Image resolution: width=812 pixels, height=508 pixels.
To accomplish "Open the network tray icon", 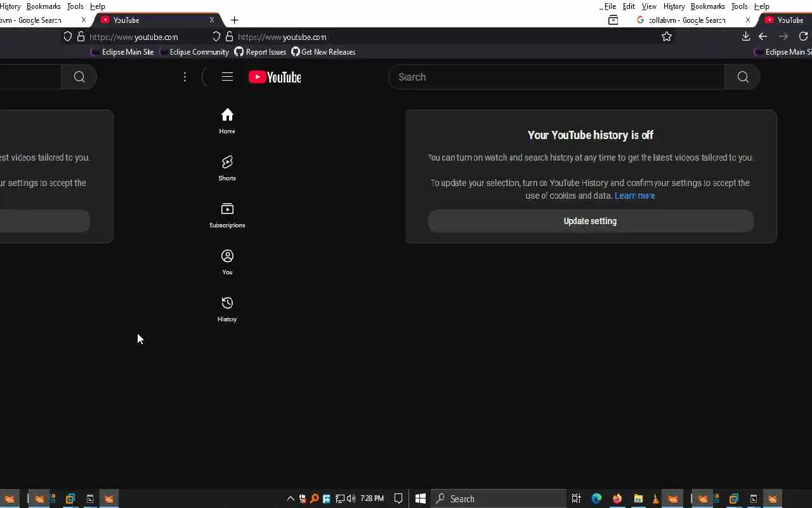I will (339, 498).
